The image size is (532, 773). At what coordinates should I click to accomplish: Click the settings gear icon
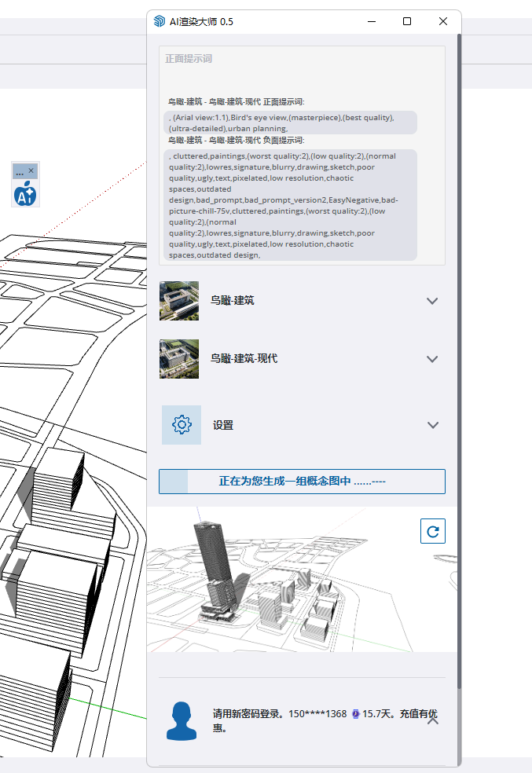[x=182, y=425]
